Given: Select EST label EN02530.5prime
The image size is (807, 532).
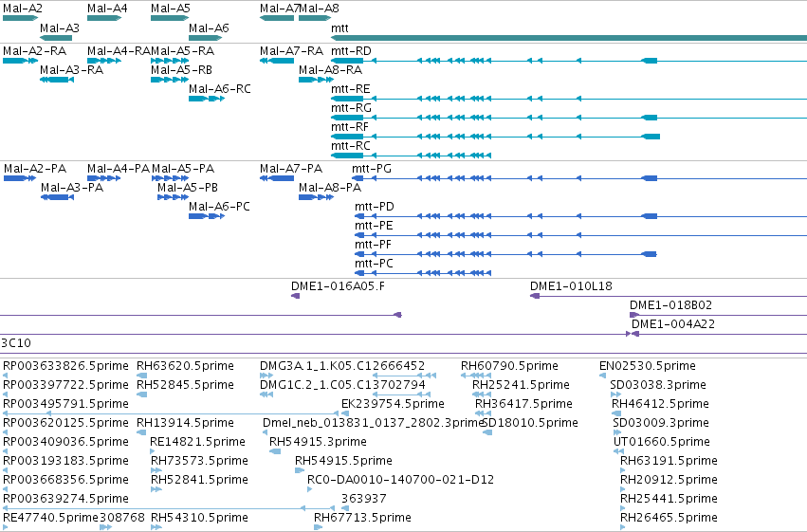Looking at the screenshot, I should pyautogui.click(x=648, y=366).
